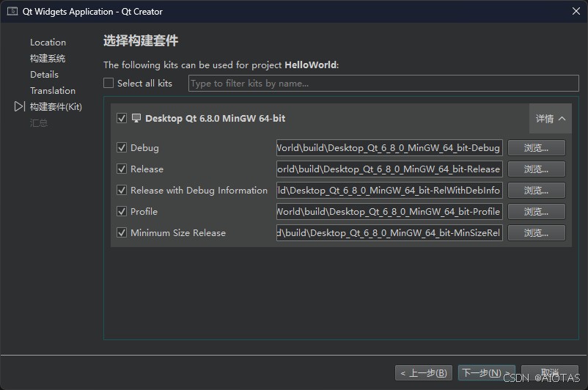The image size is (588, 390).
Task: Browse for the Release build directory
Action: point(536,169)
